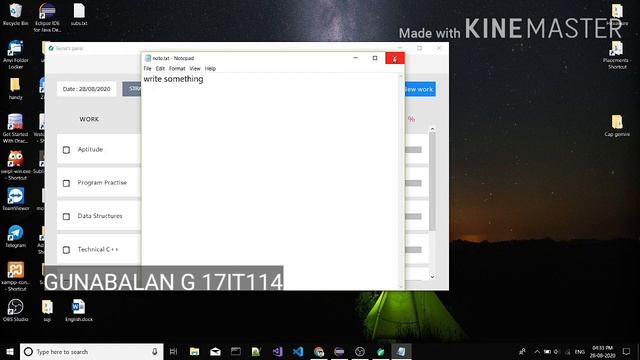Minimize the Notepad window
The width and height of the screenshot is (640, 360).
point(356,58)
